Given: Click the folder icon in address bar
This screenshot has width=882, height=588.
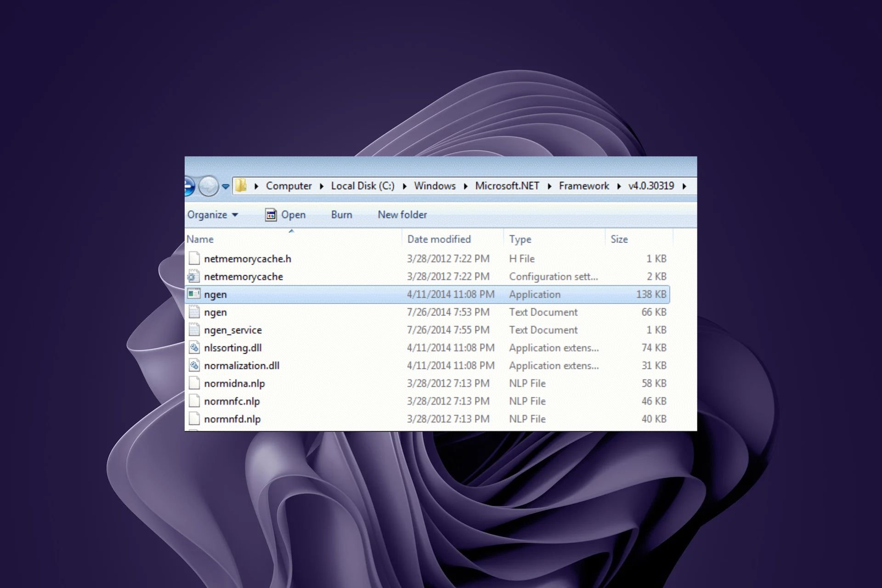Looking at the screenshot, I should 241,186.
